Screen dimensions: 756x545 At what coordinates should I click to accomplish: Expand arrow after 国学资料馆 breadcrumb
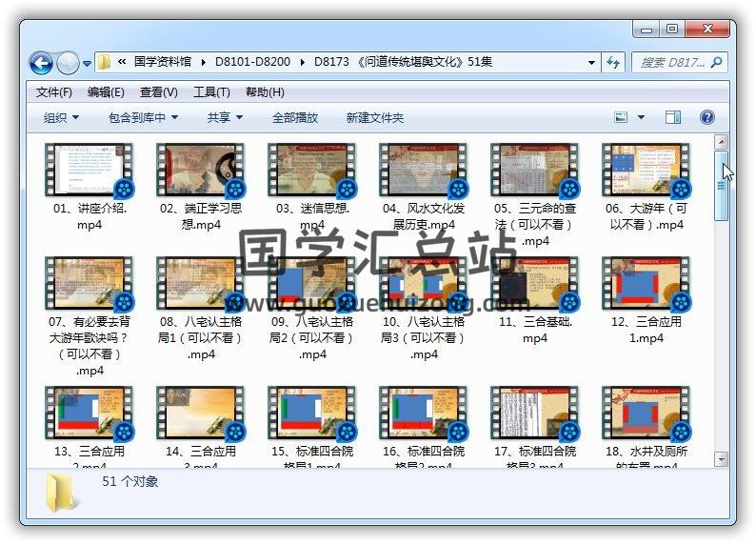pos(204,63)
